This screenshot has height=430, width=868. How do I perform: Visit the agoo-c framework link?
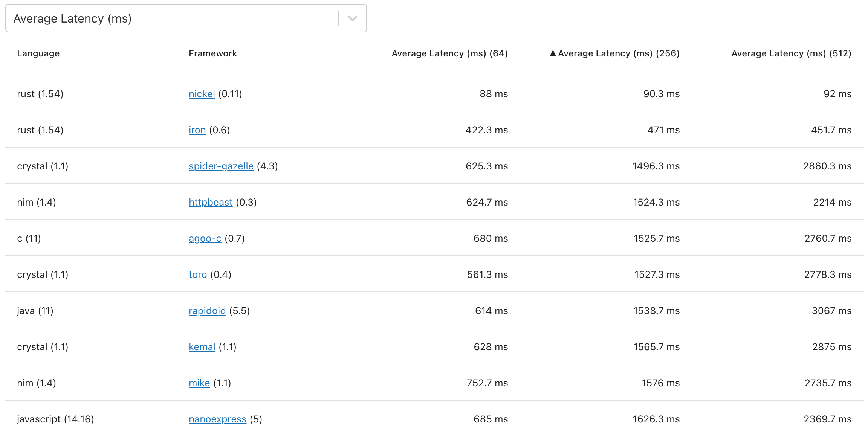205,238
